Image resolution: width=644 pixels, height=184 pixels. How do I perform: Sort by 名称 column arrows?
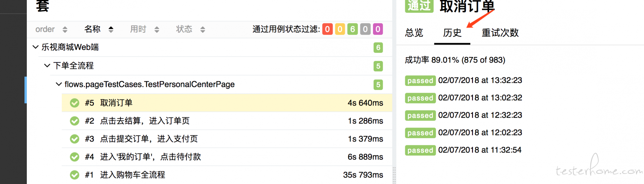pos(111,29)
